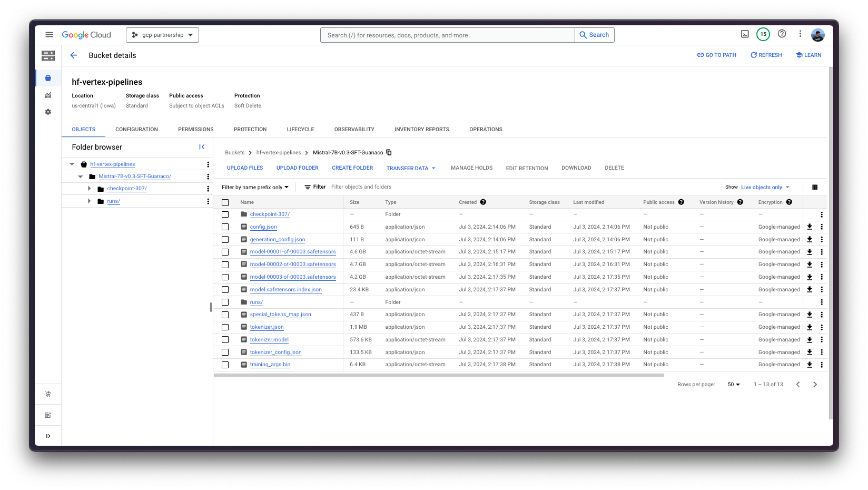Click the Create Folder button
The height and width of the screenshot is (490, 868).
(352, 168)
